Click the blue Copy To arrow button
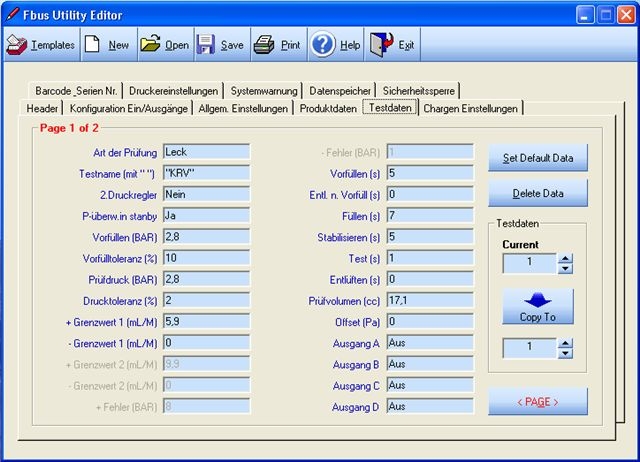The image size is (640, 462). pos(538,306)
